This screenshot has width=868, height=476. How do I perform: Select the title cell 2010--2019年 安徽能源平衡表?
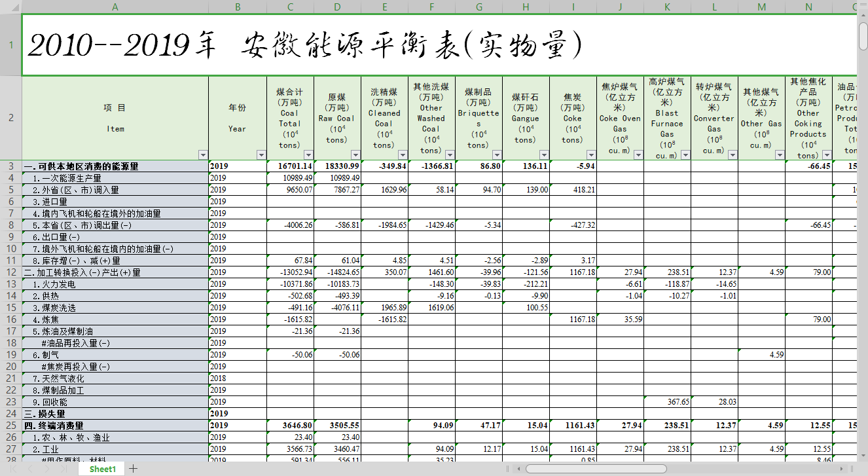[x=439, y=45]
